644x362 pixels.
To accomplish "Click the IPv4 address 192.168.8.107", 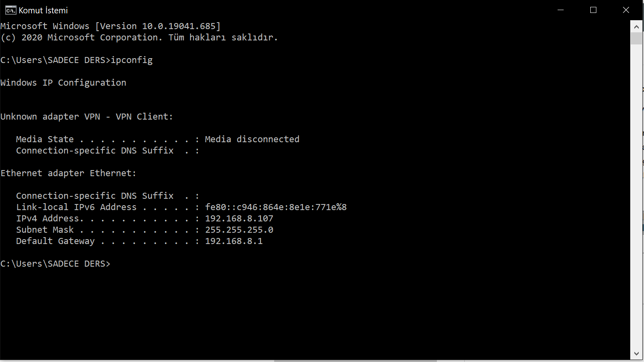I will [239, 219].
